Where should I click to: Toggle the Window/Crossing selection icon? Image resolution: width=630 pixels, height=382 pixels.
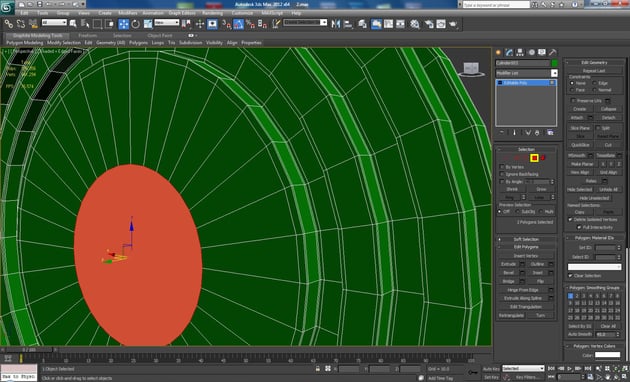point(109,24)
